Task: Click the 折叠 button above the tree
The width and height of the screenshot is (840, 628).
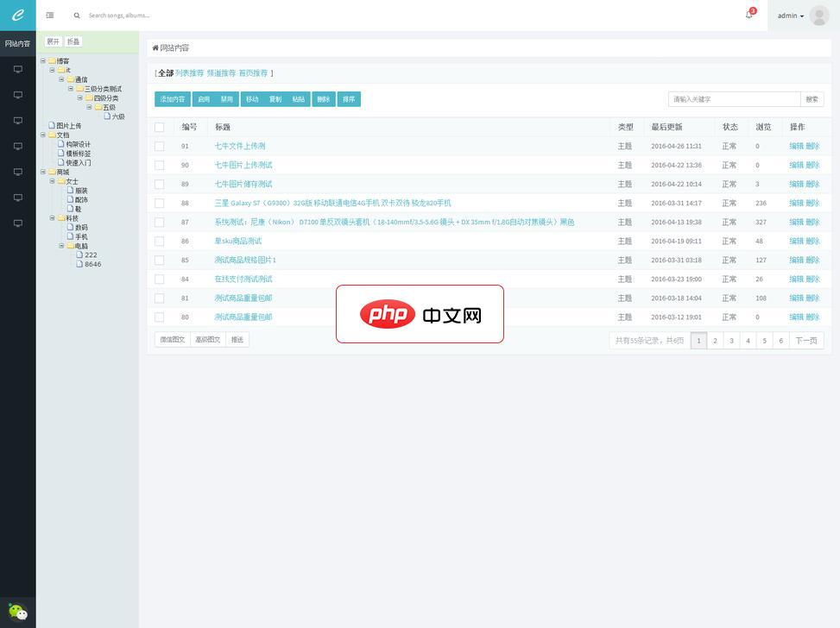Action: [73, 41]
